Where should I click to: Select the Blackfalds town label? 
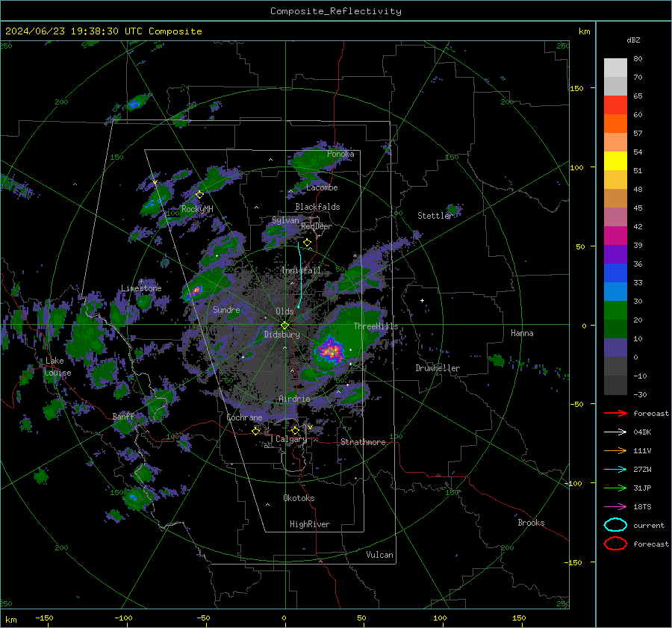pyautogui.click(x=317, y=207)
